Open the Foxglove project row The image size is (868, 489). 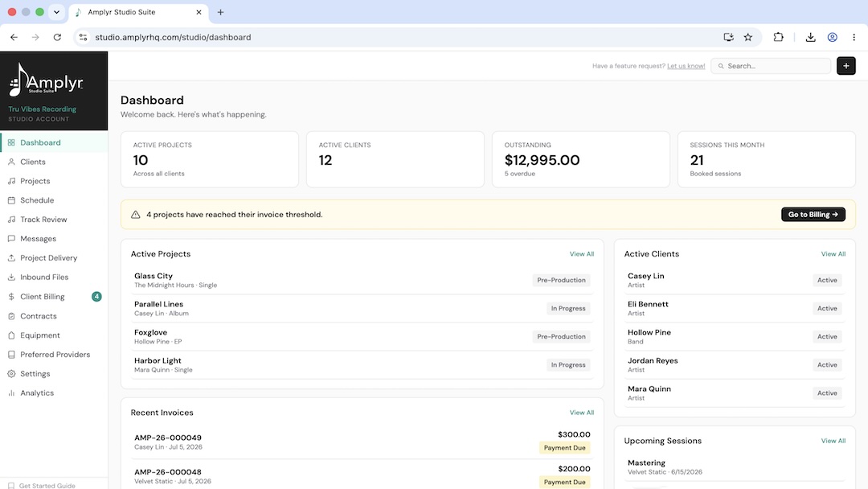[362, 336]
